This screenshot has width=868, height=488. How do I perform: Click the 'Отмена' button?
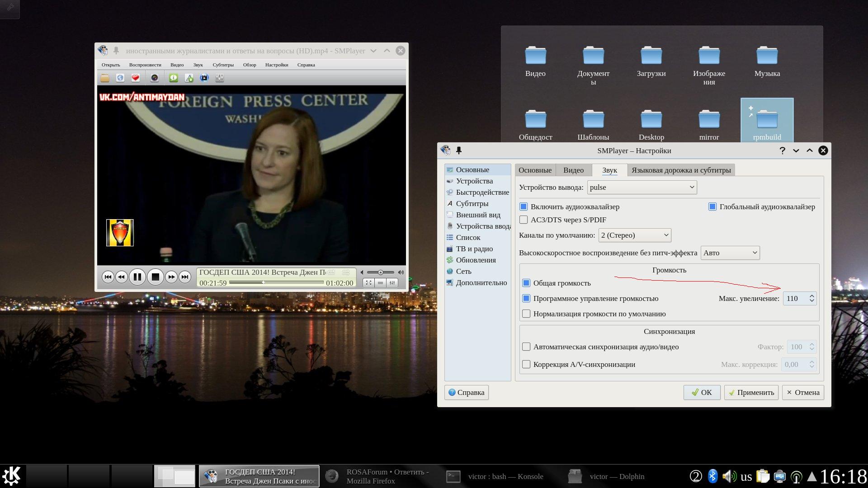(x=803, y=392)
